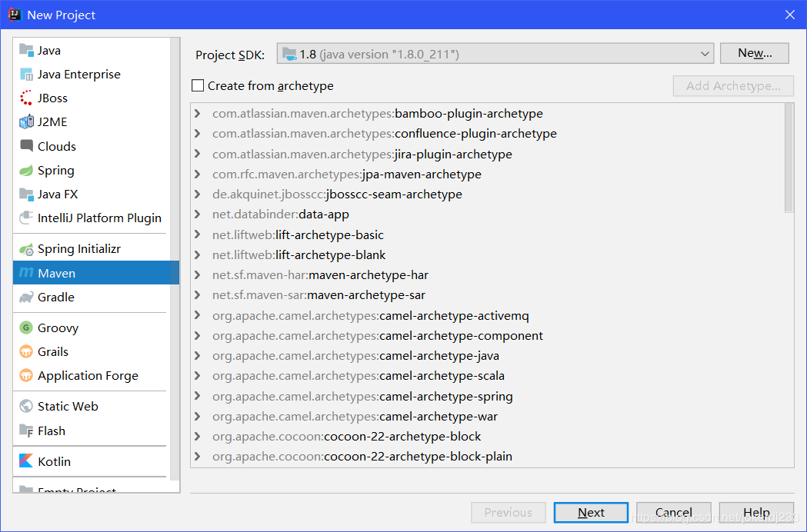The height and width of the screenshot is (532, 807).
Task: Select Static Web label in list
Action: [x=68, y=407]
